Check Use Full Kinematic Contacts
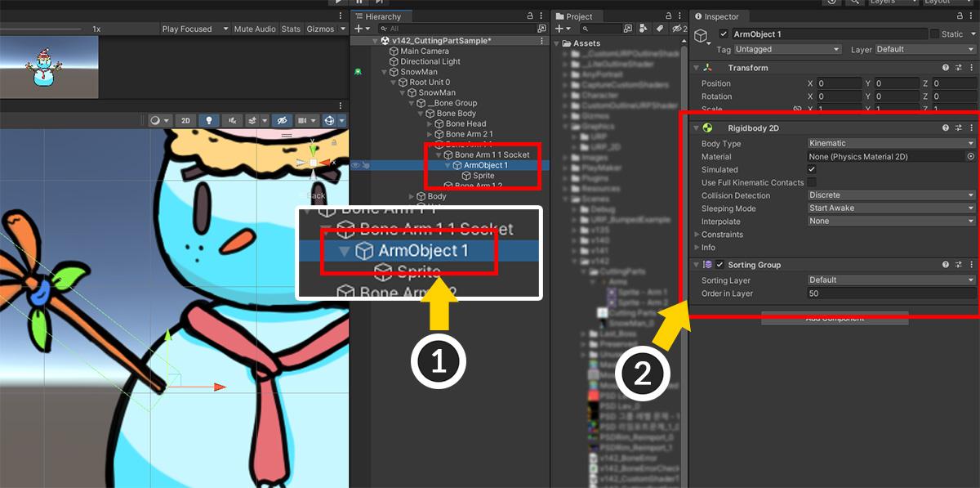This screenshot has width=980, height=488. coord(812,182)
